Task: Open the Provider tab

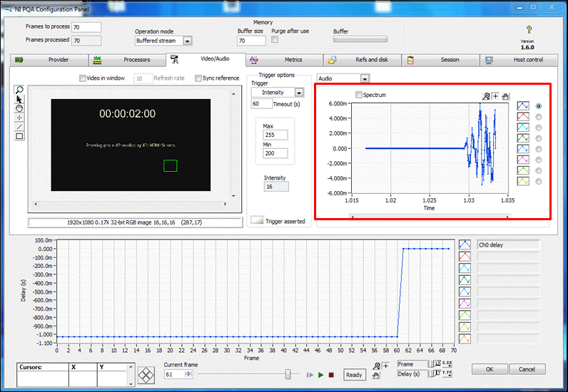Action: pyautogui.click(x=49, y=60)
